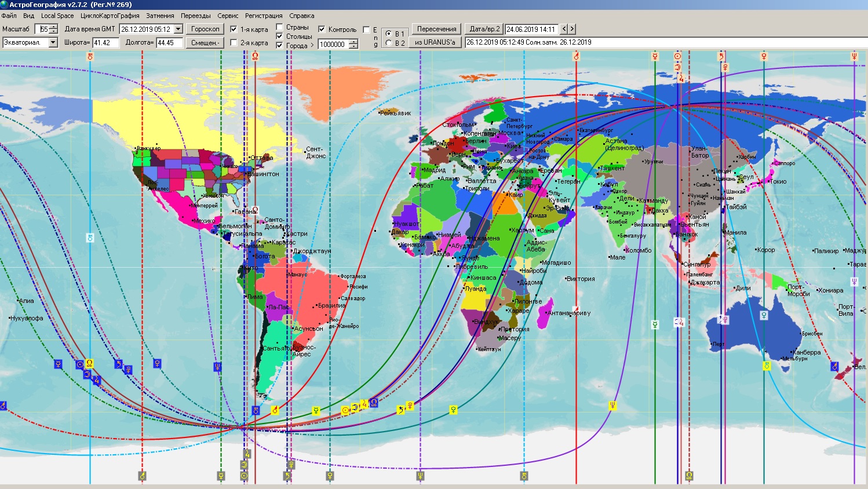Viewport: 868px width, 489px height.
Task: Click the Uranus marker at top left of map
Action: [90, 56]
